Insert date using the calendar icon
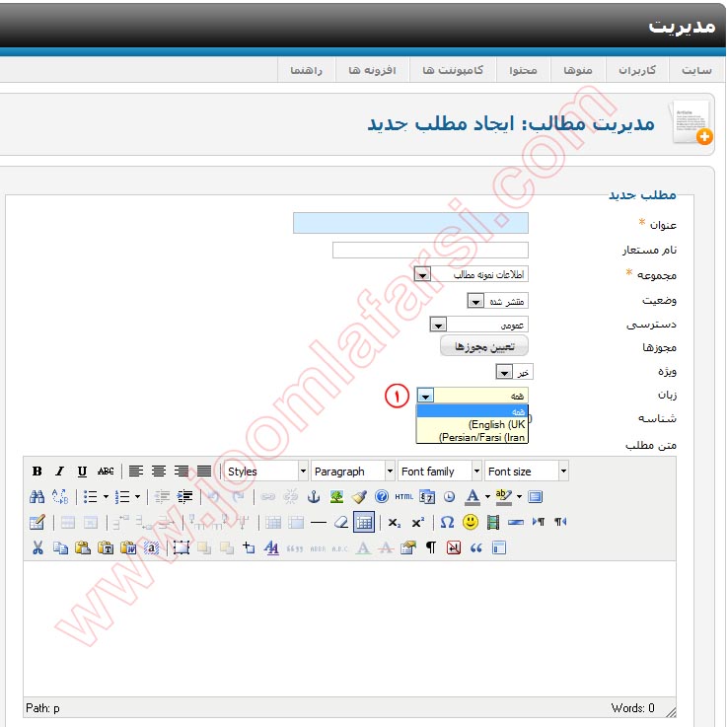Viewport: 728px width, 727px height. pos(427,497)
